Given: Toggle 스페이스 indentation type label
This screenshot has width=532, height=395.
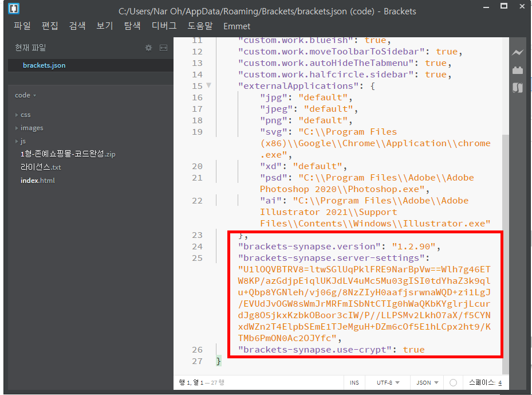Looking at the screenshot, I should point(482,383).
